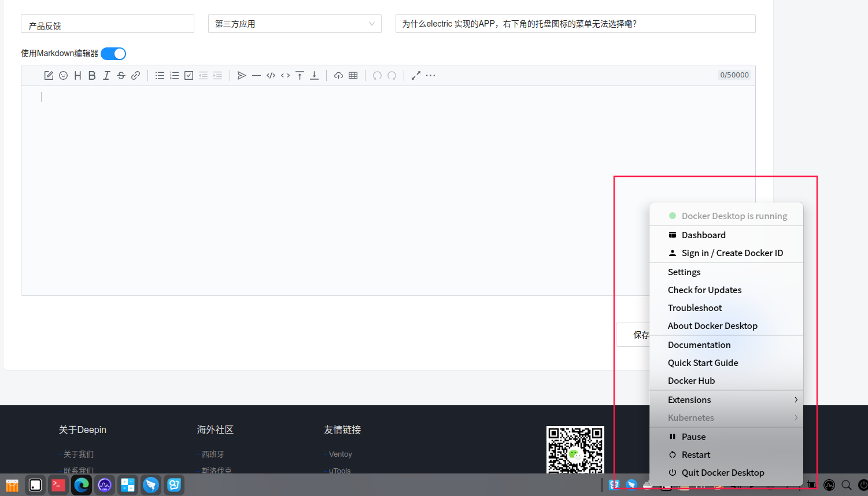Choose Quit Docker Desktop
This screenshot has height=496, width=868.
726,473
